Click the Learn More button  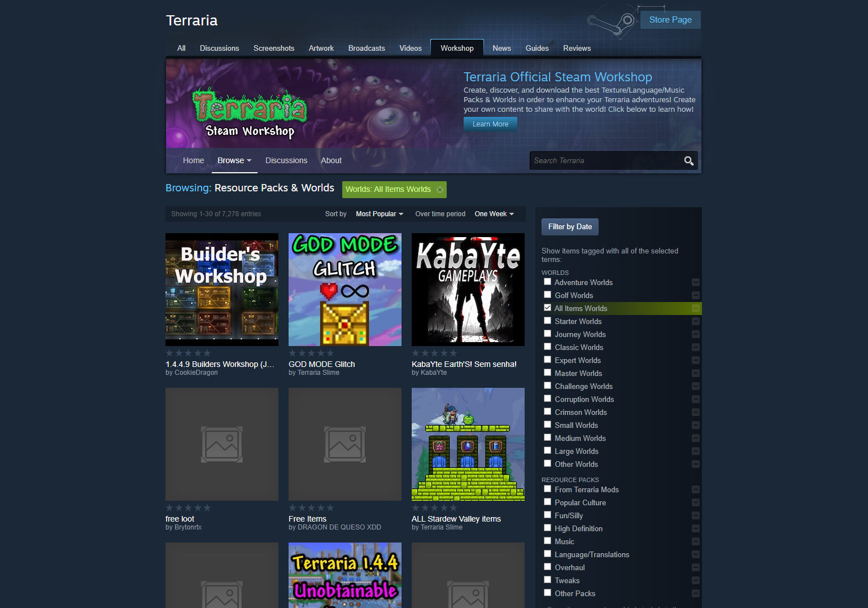[490, 124]
